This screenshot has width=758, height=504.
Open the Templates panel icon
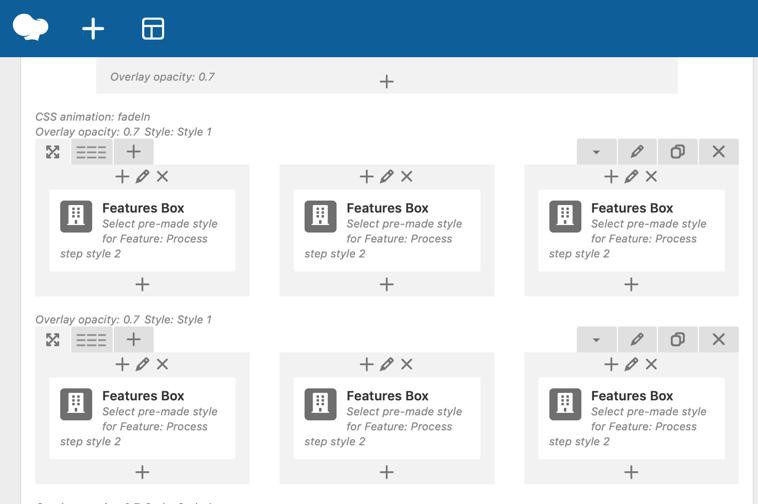153,29
